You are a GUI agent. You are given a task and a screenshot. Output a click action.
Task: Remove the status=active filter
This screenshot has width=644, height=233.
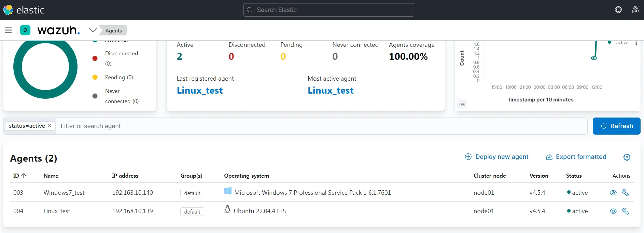tap(50, 126)
